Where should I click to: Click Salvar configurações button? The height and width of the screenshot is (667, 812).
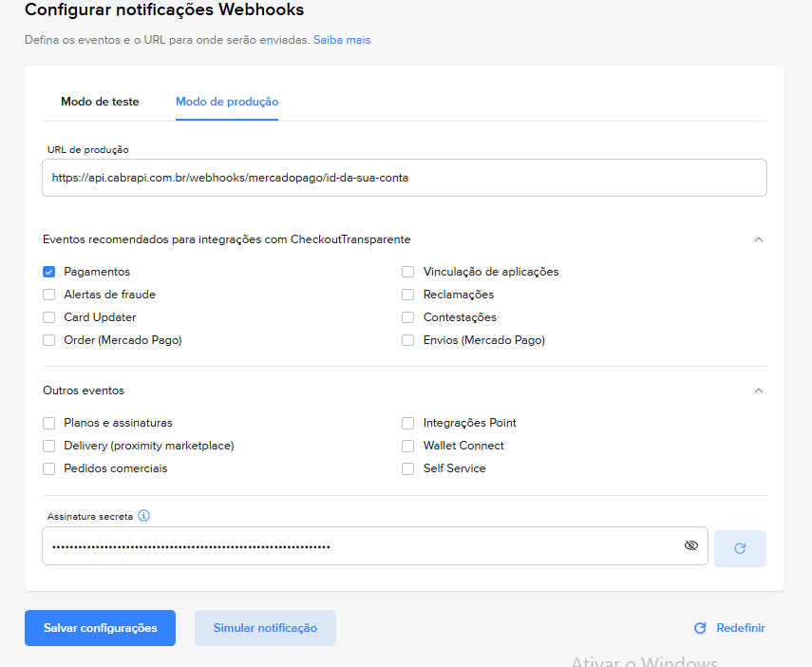(100, 628)
